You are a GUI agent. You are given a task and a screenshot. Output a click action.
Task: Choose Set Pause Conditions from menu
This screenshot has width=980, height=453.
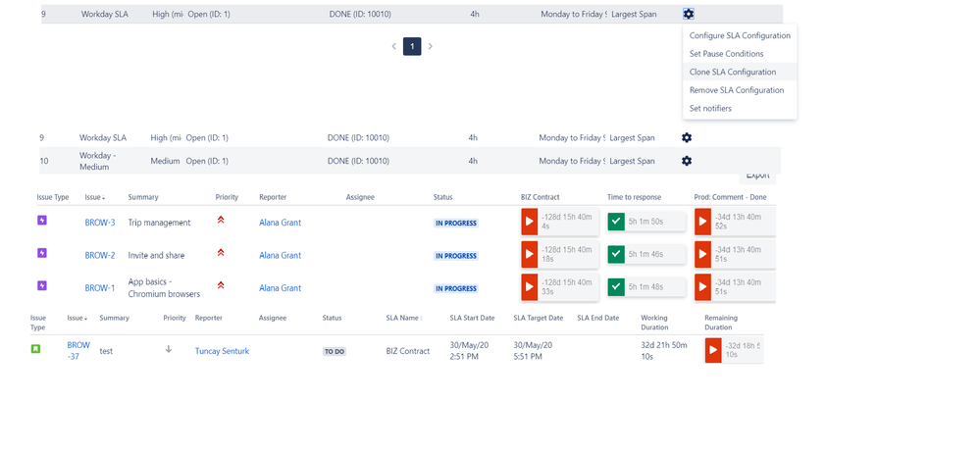[740, 54]
